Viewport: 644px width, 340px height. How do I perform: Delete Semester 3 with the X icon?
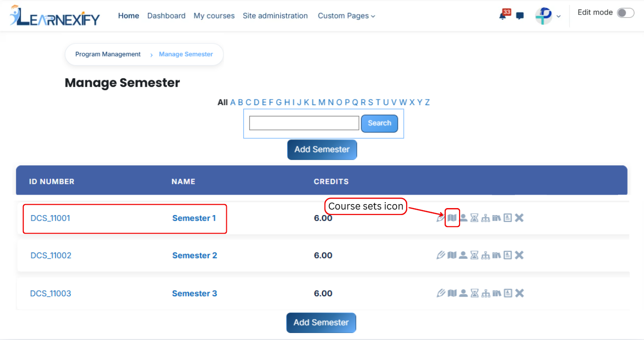pos(519,293)
